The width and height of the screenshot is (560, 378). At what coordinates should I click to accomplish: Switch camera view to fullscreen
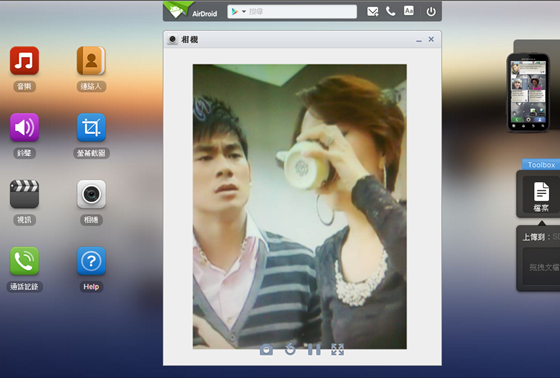[x=338, y=349]
